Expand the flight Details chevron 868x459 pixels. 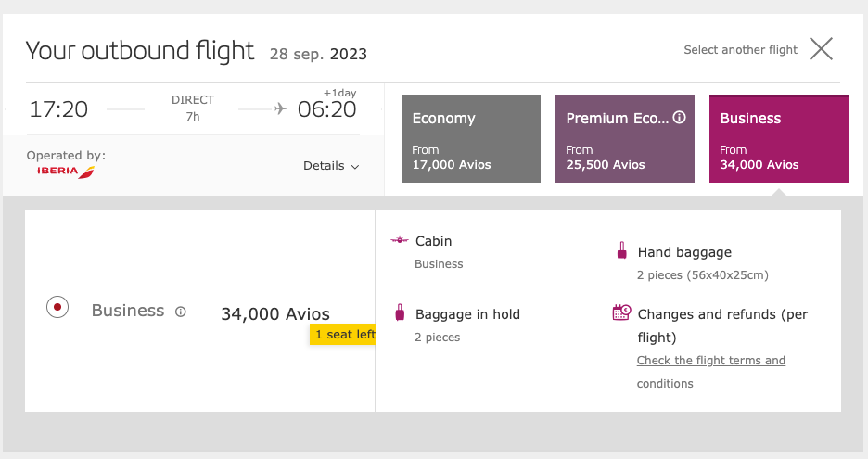(355, 167)
